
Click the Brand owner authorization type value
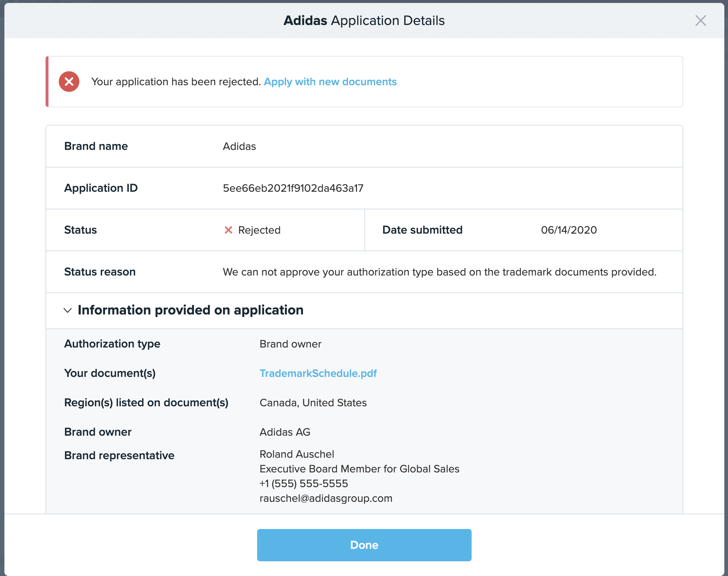click(290, 344)
